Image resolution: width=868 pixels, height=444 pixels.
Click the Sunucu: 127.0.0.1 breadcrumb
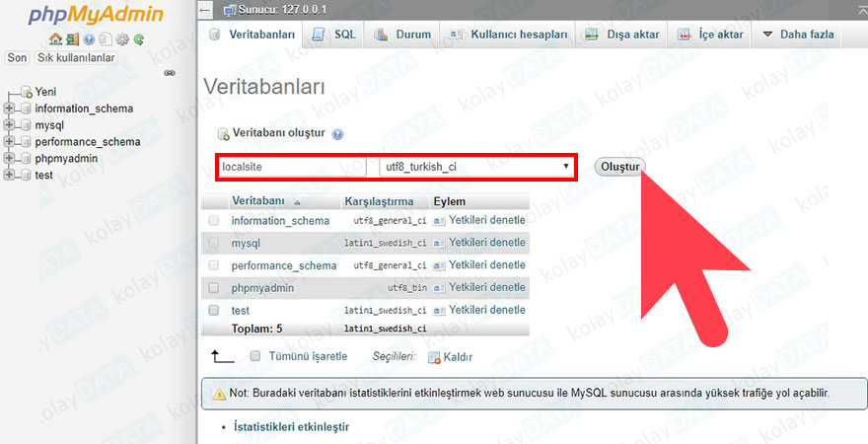[282, 10]
